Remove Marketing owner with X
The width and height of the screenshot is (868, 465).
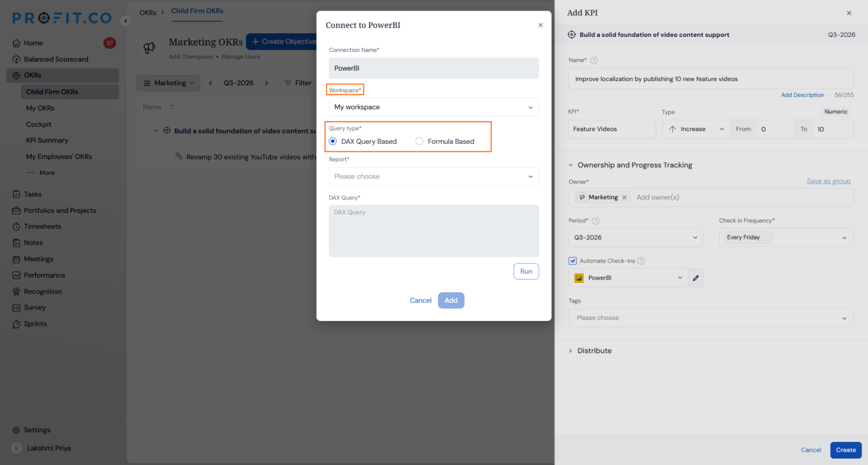pos(624,197)
